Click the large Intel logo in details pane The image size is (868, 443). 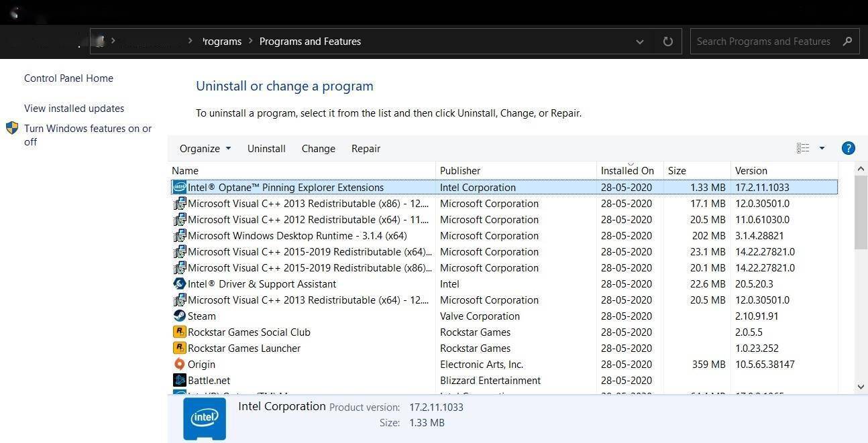tap(205, 418)
